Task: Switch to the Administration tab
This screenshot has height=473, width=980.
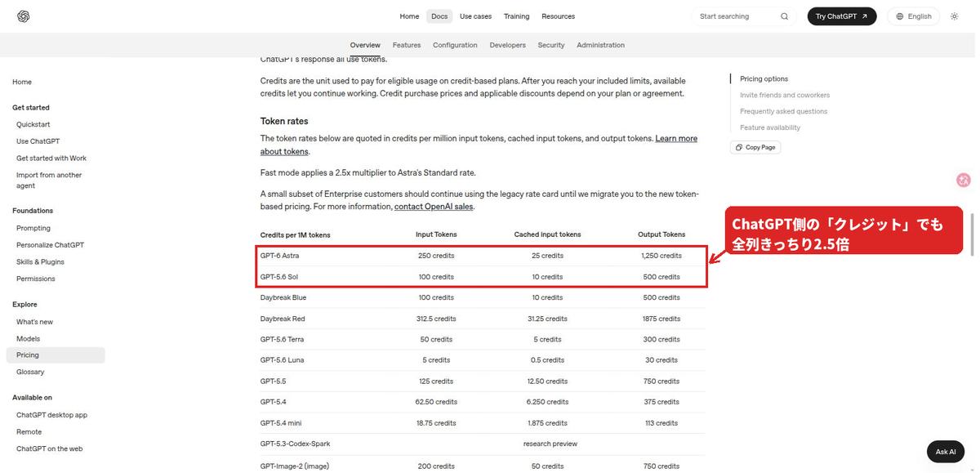Action: [601, 45]
